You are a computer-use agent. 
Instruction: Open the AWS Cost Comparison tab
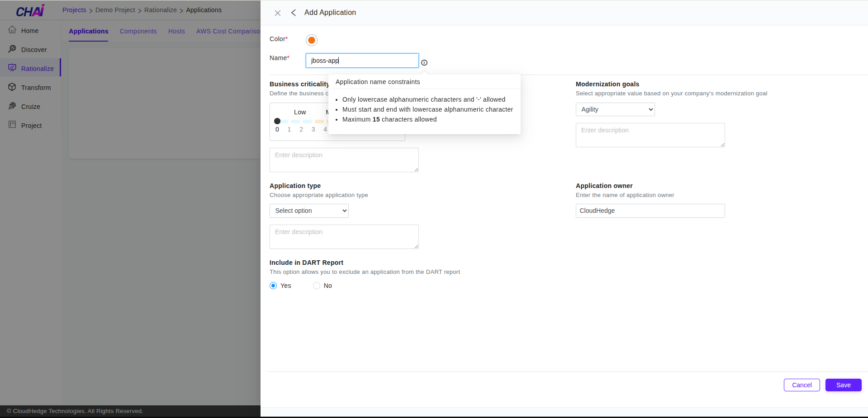click(228, 31)
